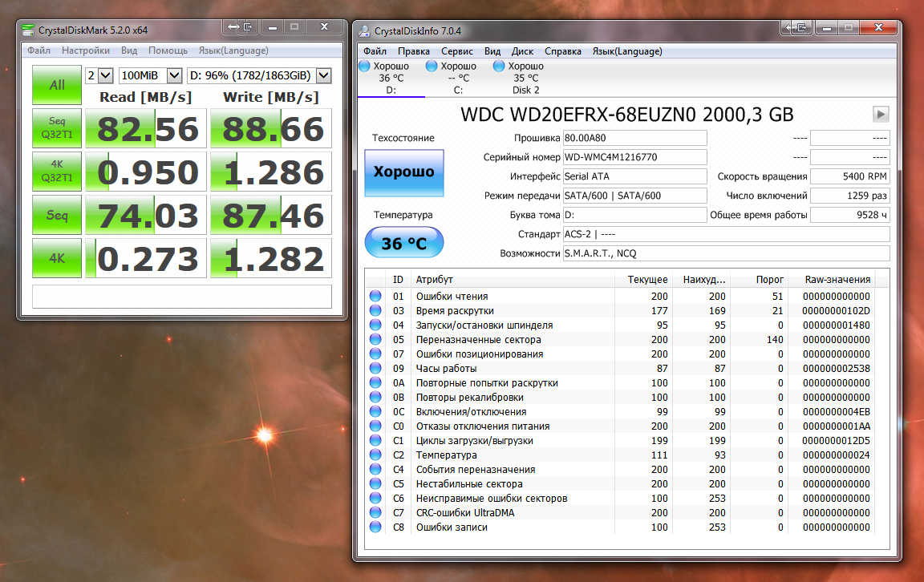Open test count dropdown showing 2
This screenshot has width=924, height=582.
pyautogui.click(x=99, y=75)
